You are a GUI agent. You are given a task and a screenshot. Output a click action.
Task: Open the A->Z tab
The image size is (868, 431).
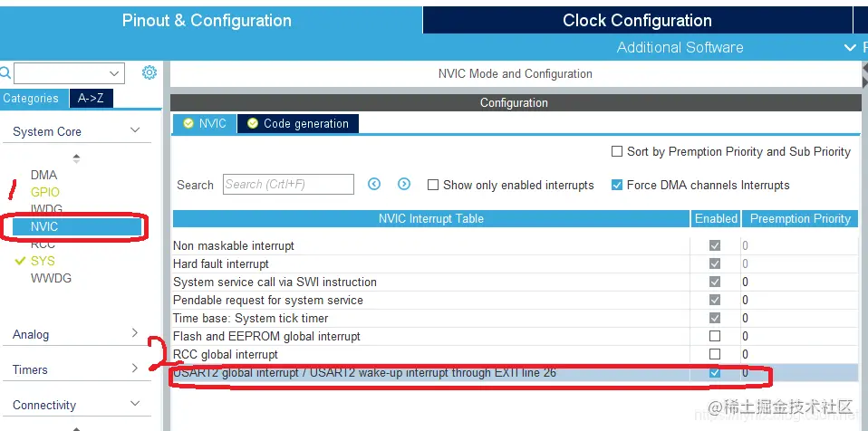pos(91,99)
